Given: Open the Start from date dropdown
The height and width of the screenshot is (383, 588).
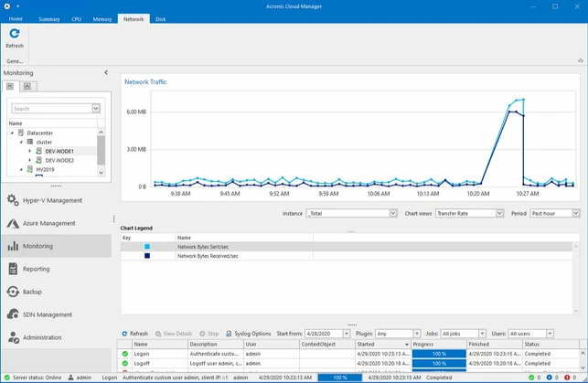Looking at the screenshot, I should click(x=347, y=334).
